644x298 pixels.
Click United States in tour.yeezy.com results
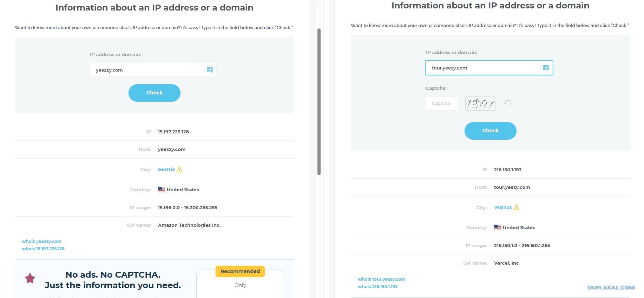[519, 228]
